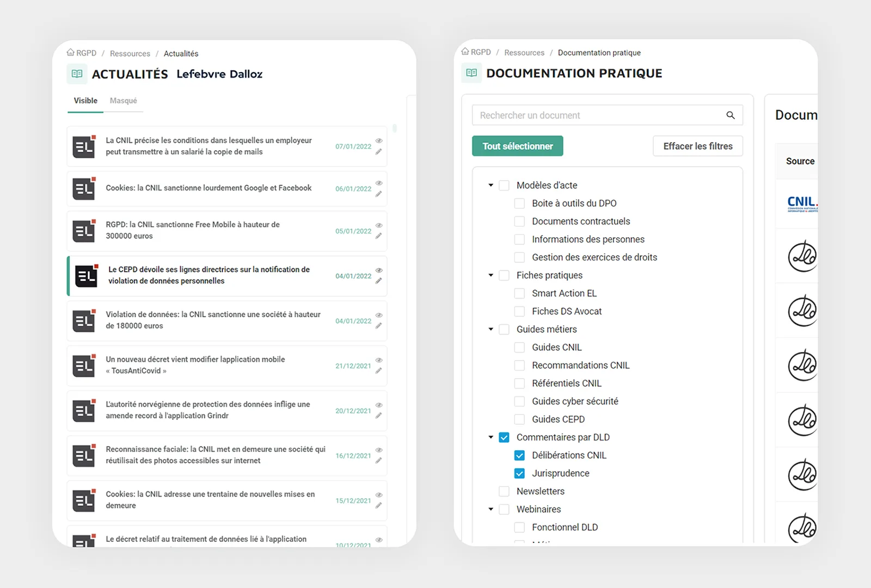The height and width of the screenshot is (588, 871).
Task: Click EL logo of Free Mobile news
Action: pos(84,231)
